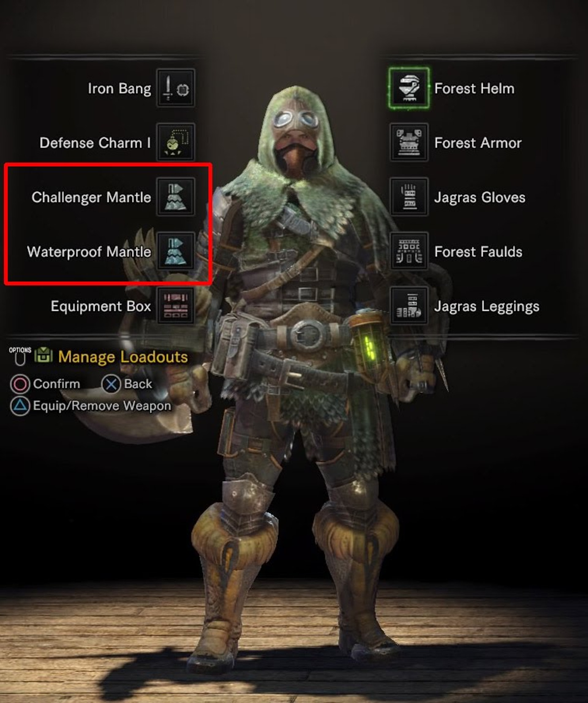588x703 pixels.
Task: Select the Forest Helm text label
Action: (x=474, y=89)
